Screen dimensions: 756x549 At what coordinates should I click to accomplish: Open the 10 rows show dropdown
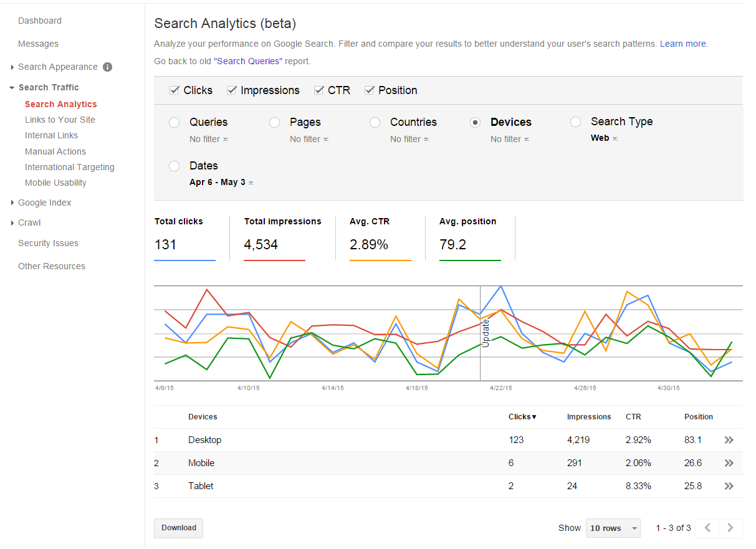614,528
